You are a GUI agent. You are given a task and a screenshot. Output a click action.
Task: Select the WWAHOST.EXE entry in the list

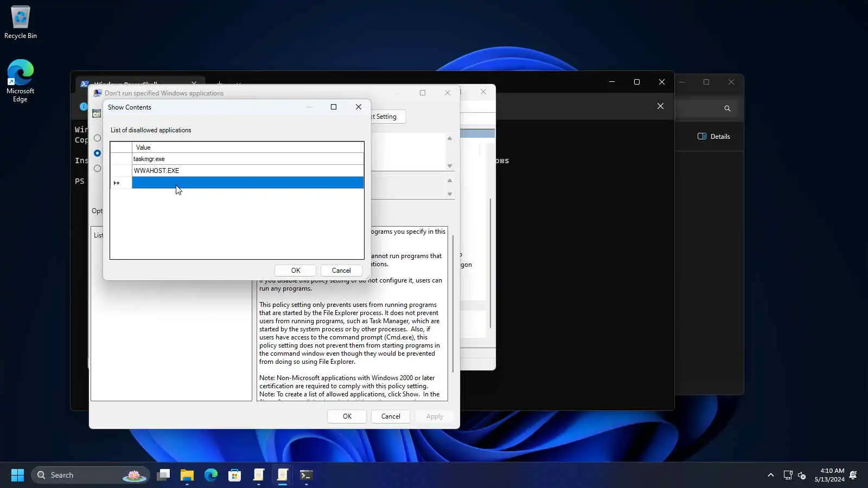[248, 171]
